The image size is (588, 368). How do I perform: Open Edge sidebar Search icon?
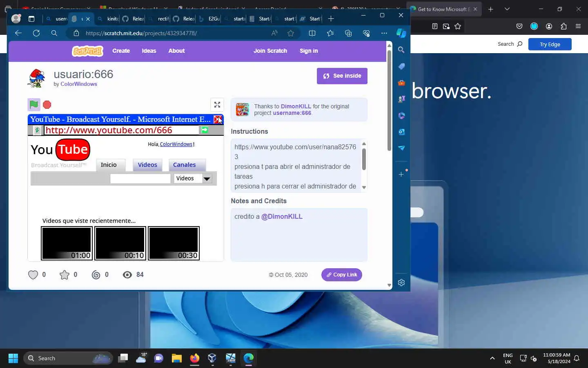tap(401, 50)
